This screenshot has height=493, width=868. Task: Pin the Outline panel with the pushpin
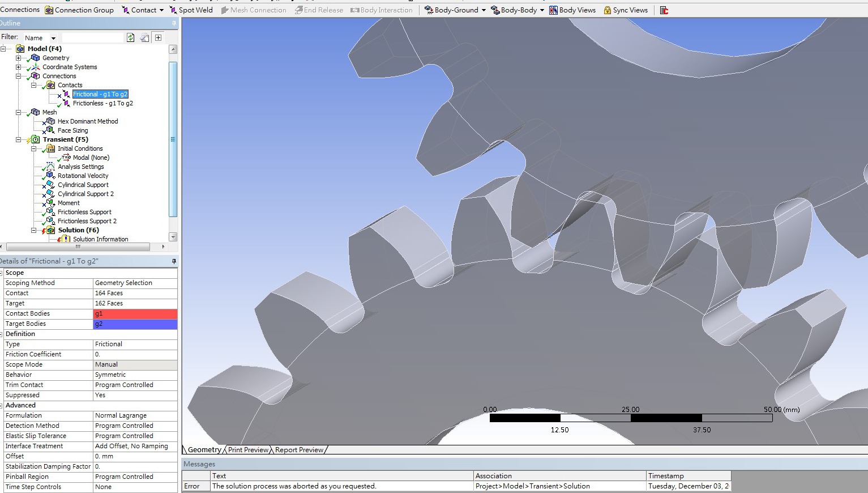click(x=174, y=23)
